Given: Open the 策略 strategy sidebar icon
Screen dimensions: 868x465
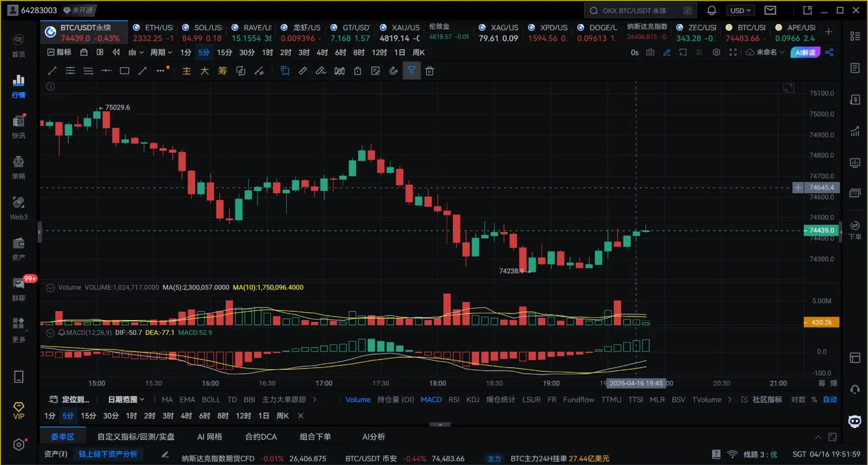Looking at the screenshot, I should 19,167.
